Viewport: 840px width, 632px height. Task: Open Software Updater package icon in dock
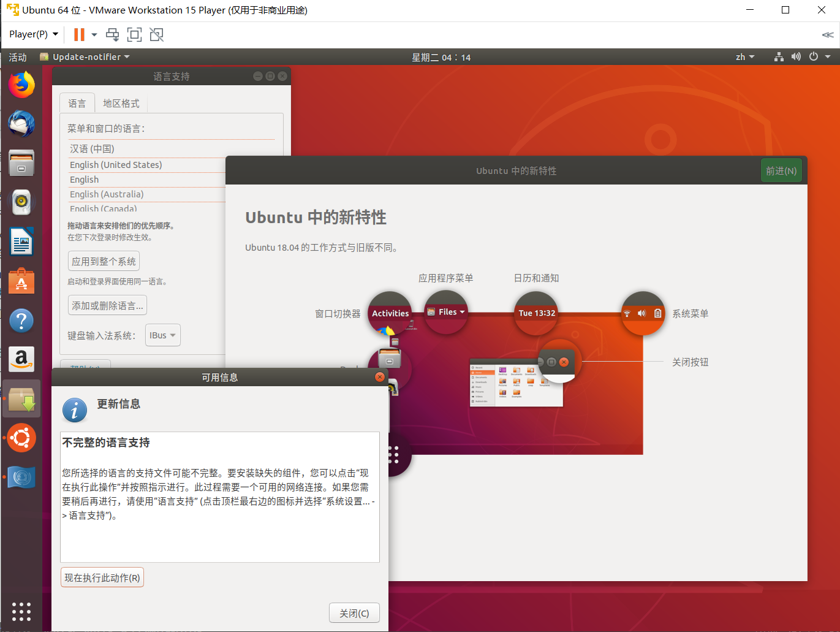(21, 399)
